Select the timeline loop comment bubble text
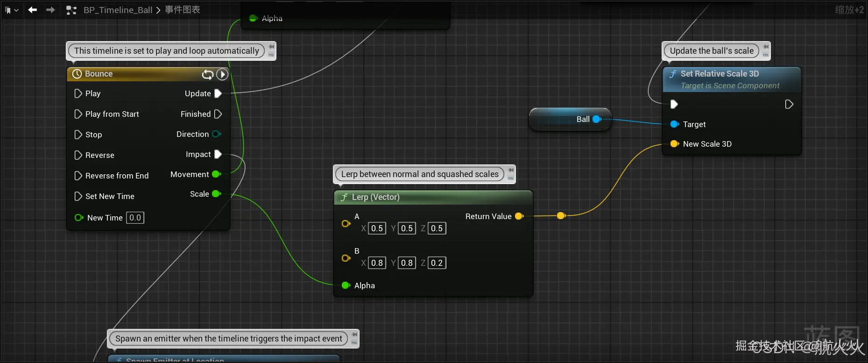The width and height of the screenshot is (868, 363). tap(166, 51)
